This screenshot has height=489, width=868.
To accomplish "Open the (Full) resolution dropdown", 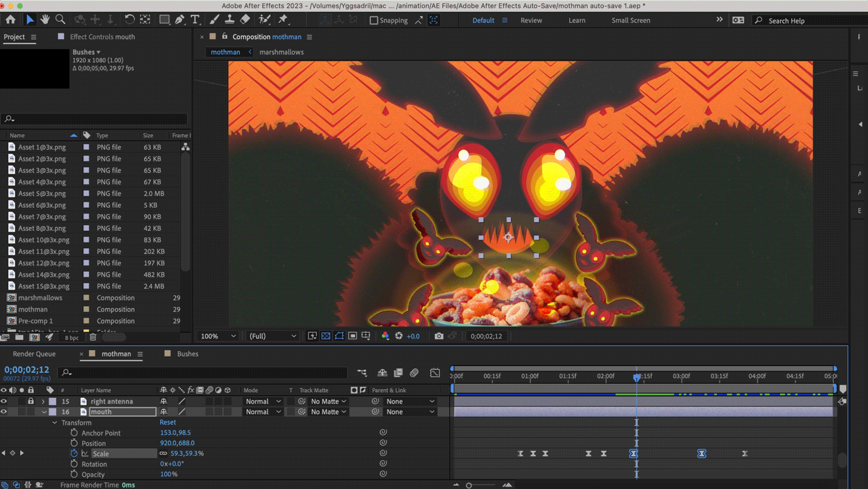I will pyautogui.click(x=273, y=336).
